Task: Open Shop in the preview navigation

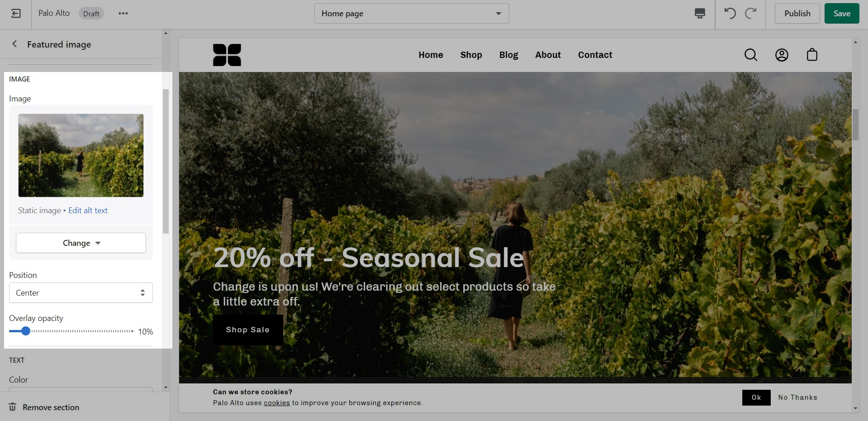Action: (471, 55)
